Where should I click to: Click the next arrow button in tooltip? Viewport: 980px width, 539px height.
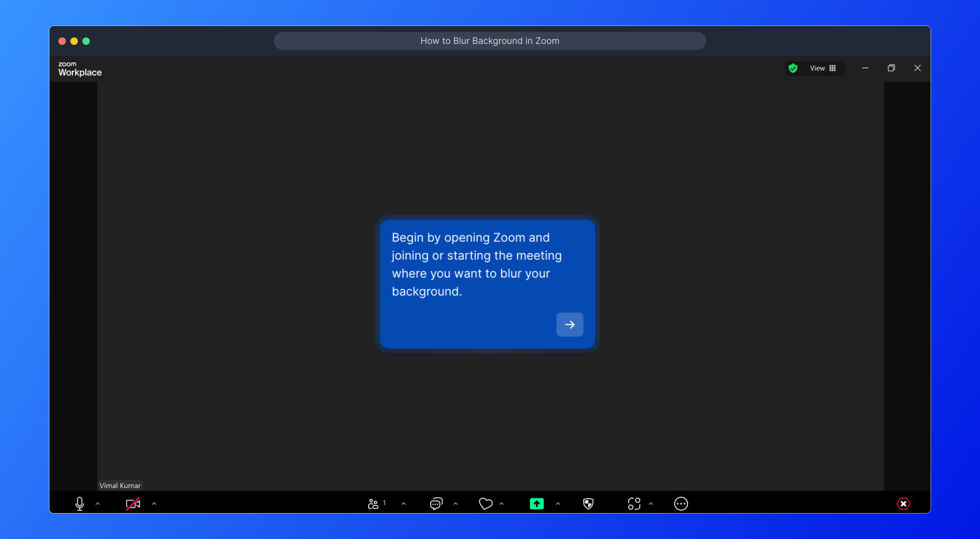point(569,324)
